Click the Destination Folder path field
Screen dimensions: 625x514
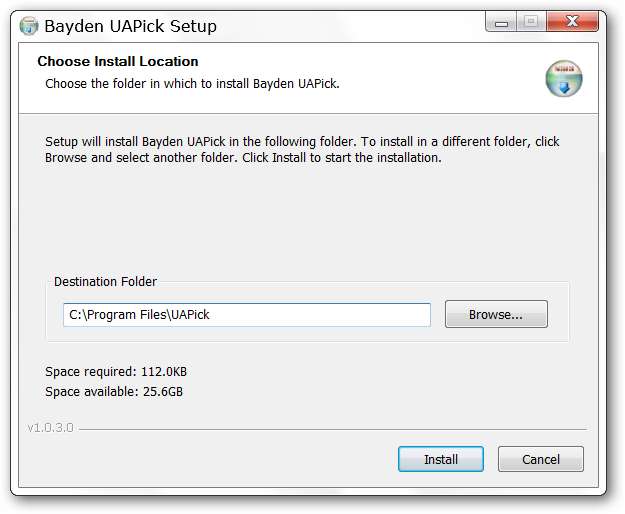coord(246,314)
